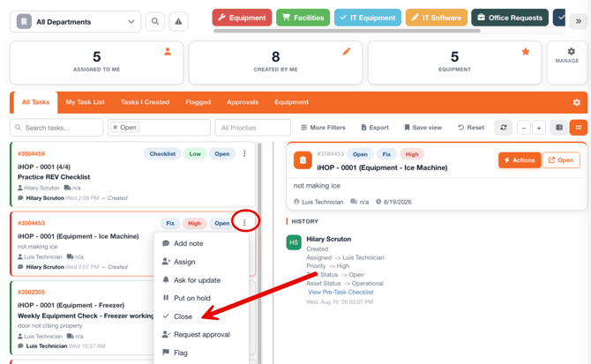Remove the Open status filter chip

coord(116,128)
